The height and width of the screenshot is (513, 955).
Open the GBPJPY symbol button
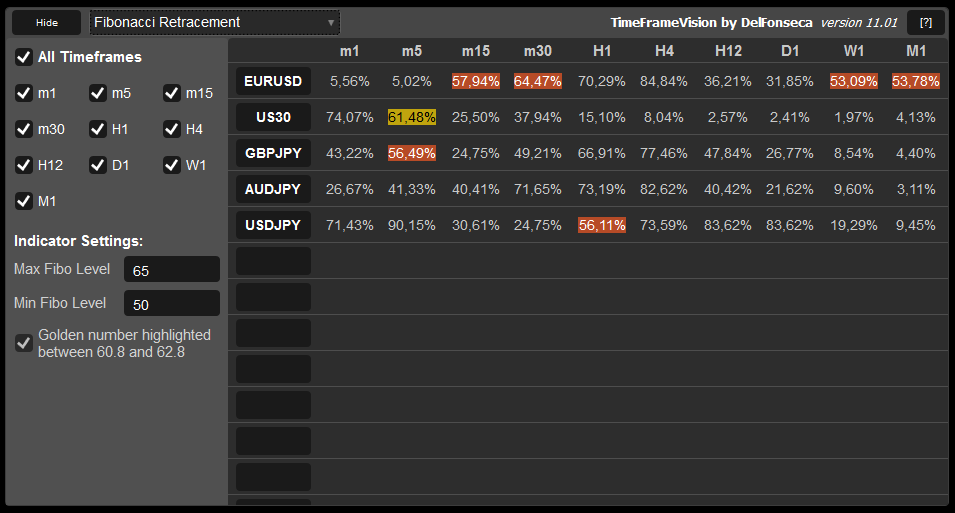(273, 153)
